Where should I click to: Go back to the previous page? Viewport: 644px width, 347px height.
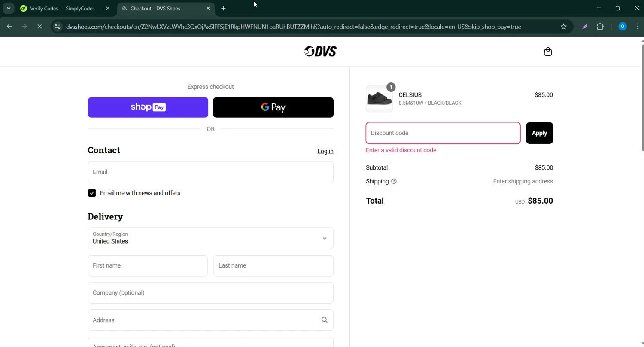pyautogui.click(x=9, y=27)
